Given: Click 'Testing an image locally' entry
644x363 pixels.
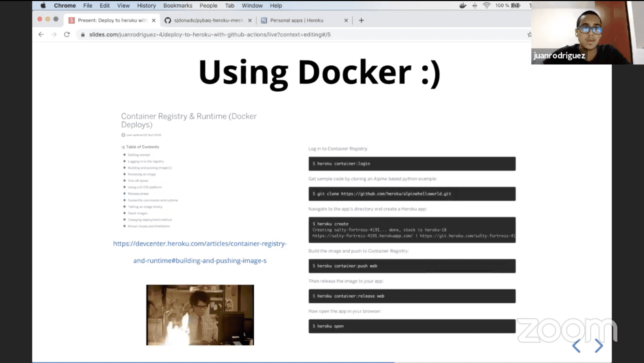Looking at the screenshot, I should [145, 207].
